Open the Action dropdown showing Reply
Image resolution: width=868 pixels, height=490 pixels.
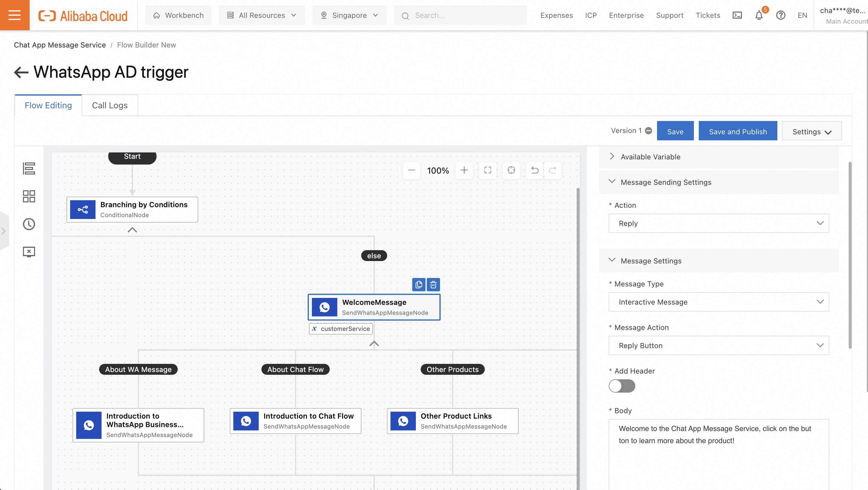[718, 223]
